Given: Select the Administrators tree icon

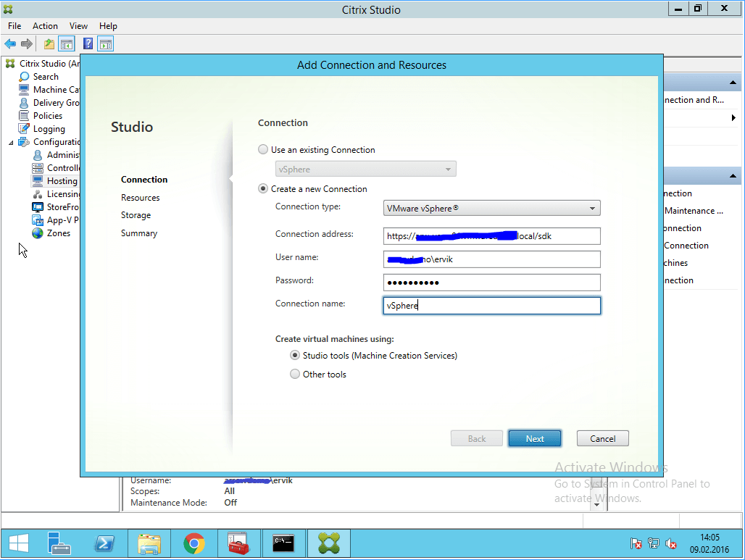Looking at the screenshot, I should pyautogui.click(x=38, y=155).
